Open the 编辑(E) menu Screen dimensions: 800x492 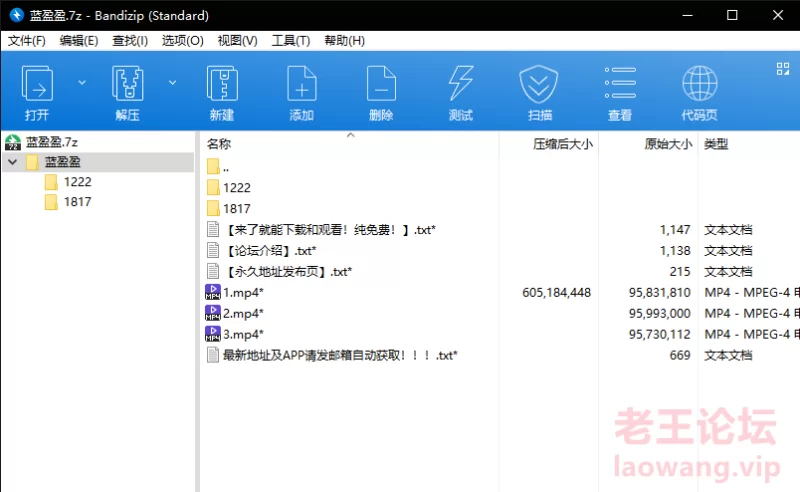coord(79,41)
